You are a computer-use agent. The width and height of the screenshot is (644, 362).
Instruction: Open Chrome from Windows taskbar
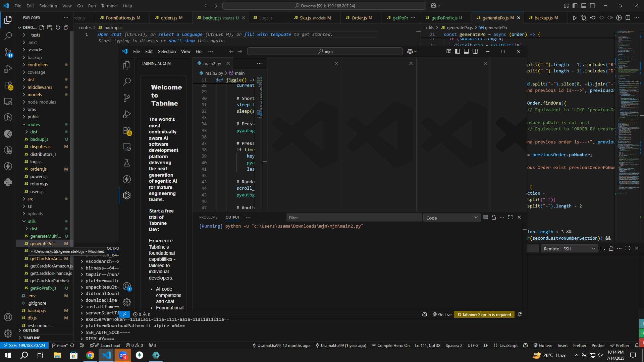tap(90, 355)
